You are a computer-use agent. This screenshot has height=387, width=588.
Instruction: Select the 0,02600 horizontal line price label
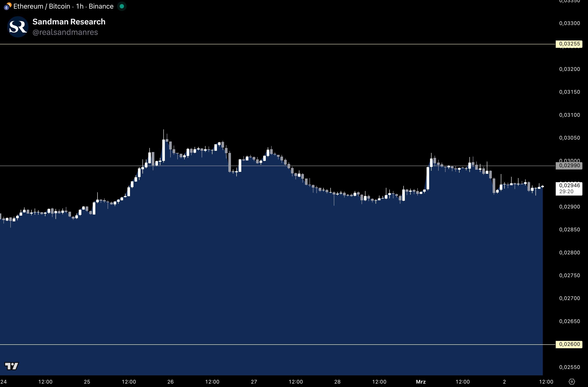click(x=569, y=344)
